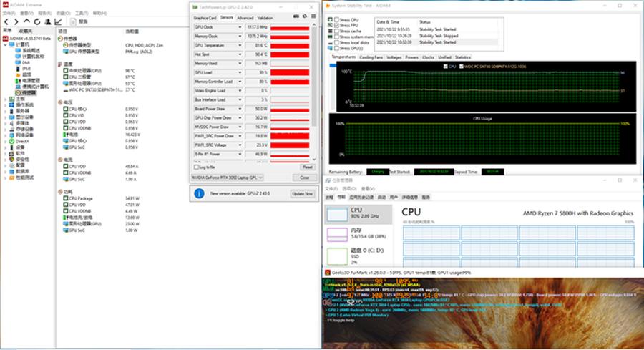
Task: Switch to GPU-Z Graphics Card tab
Action: tap(205, 18)
